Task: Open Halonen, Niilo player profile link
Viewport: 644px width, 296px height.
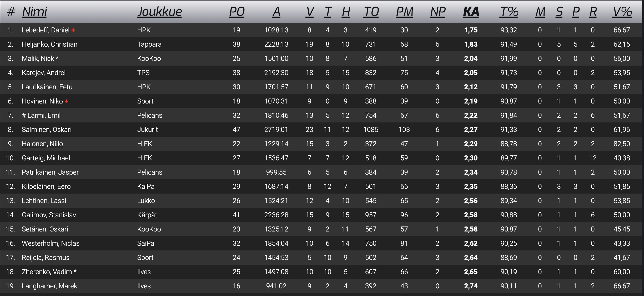Action: [x=42, y=144]
